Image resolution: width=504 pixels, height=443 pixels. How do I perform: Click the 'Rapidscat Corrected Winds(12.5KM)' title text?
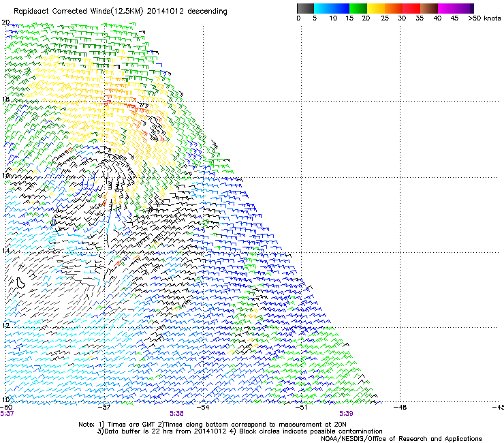78,12
